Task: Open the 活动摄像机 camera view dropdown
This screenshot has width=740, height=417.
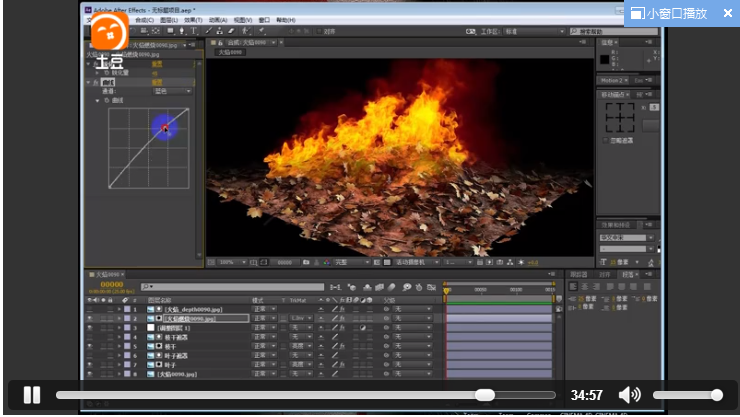Action: click(416, 262)
